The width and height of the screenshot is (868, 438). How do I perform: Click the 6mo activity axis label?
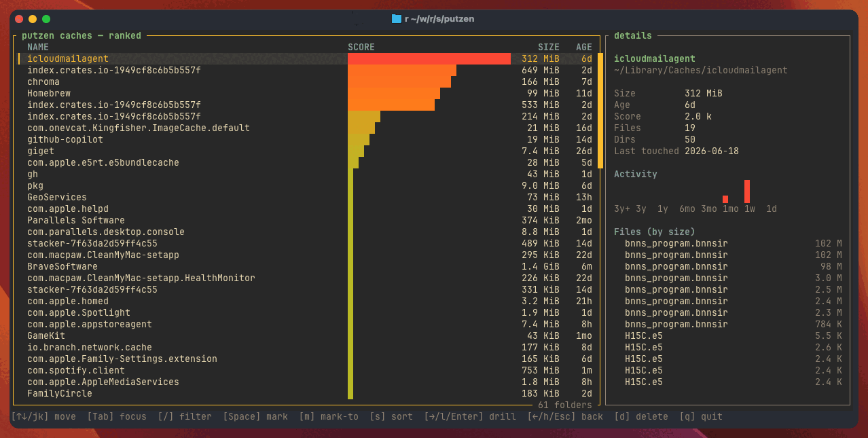coord(687,209)
